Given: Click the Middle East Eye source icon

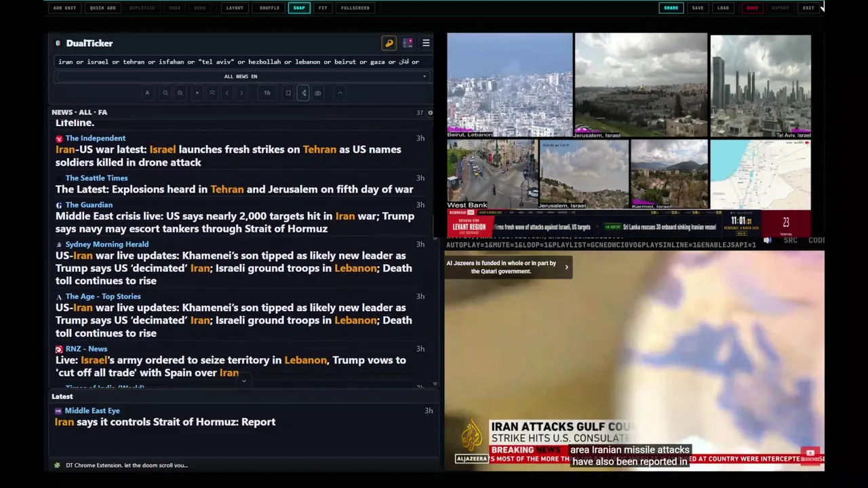Looking at the screenshot, I should 58,411.
